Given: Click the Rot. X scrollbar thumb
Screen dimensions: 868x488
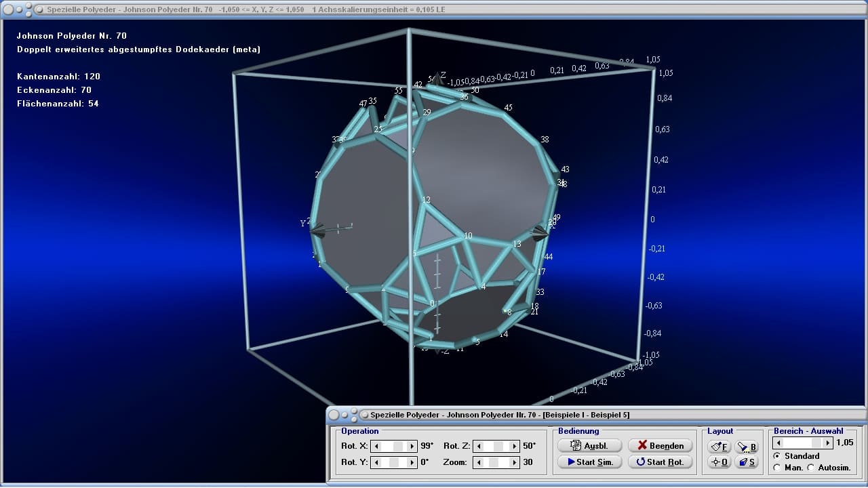Looking at the screenshot, I should pyautogui.click(x=398, y=446).
